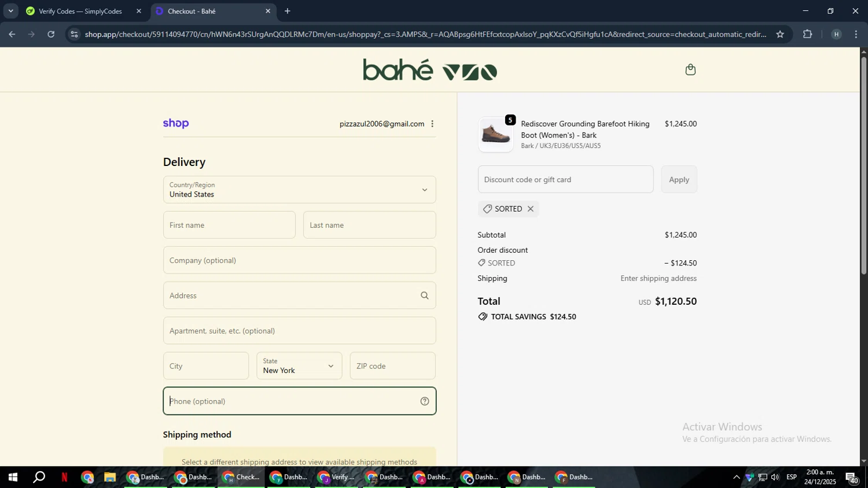The image size is (868, 488).
Task: View site information icon in address bar
Action: point(73,34)
